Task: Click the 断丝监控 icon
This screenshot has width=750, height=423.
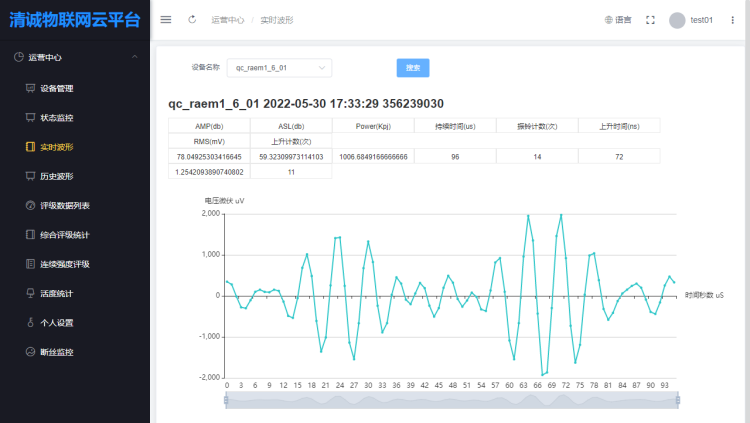Action: click(30, 352)
